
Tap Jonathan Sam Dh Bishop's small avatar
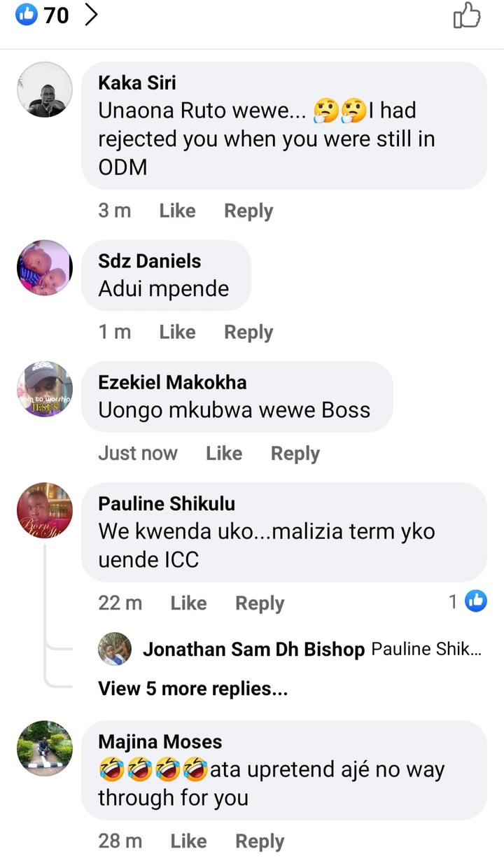(x=115, y=649)
